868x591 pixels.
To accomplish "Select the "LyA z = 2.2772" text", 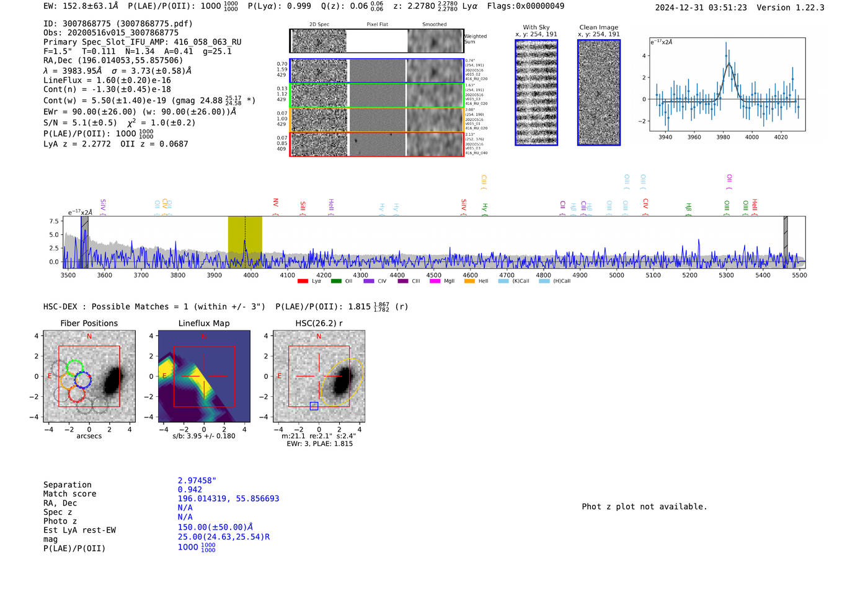I will pos(77,144).
